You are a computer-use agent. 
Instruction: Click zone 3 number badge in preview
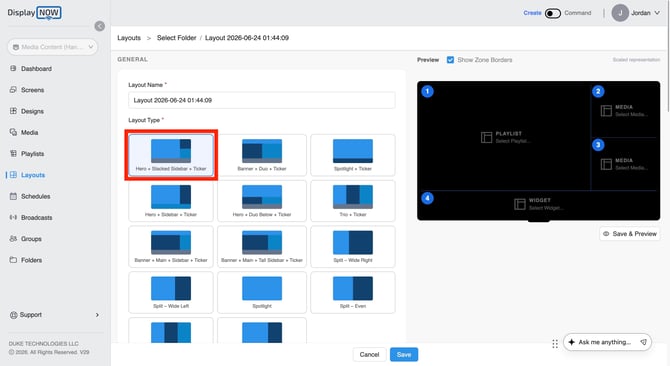click(x=598, y=145)
